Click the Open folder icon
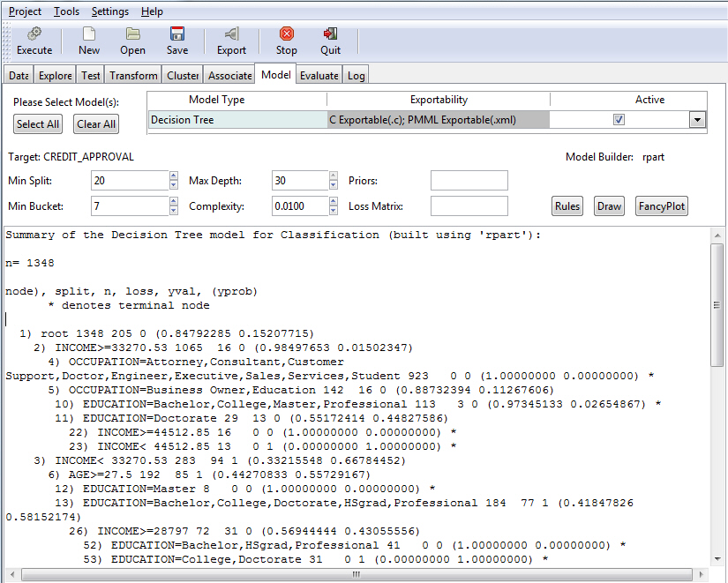The width and height of the screenshot is (728, 583). [x=132, y=34]
